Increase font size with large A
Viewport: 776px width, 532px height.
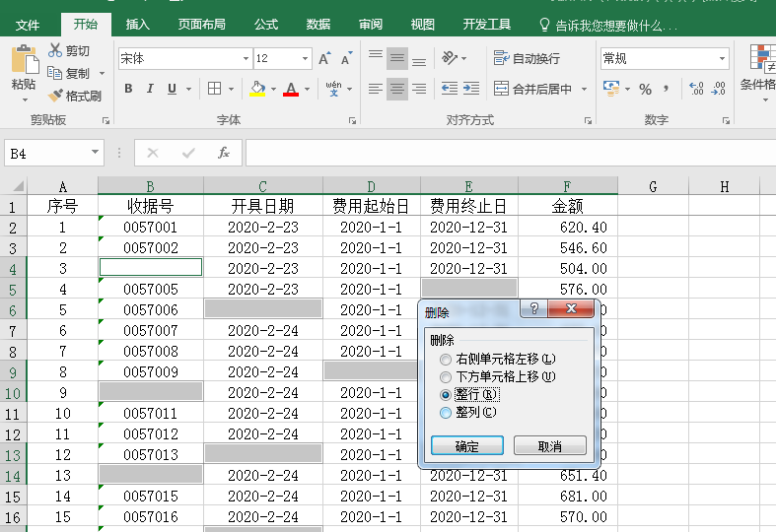tap(324, 58)
